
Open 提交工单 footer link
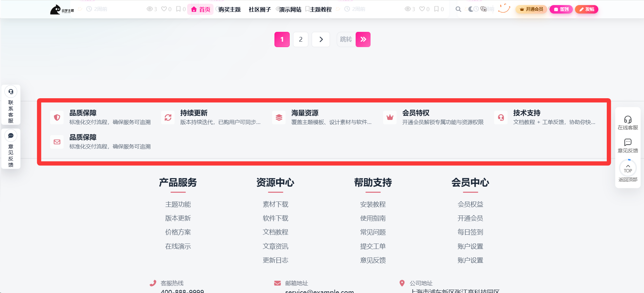(373, 246)
